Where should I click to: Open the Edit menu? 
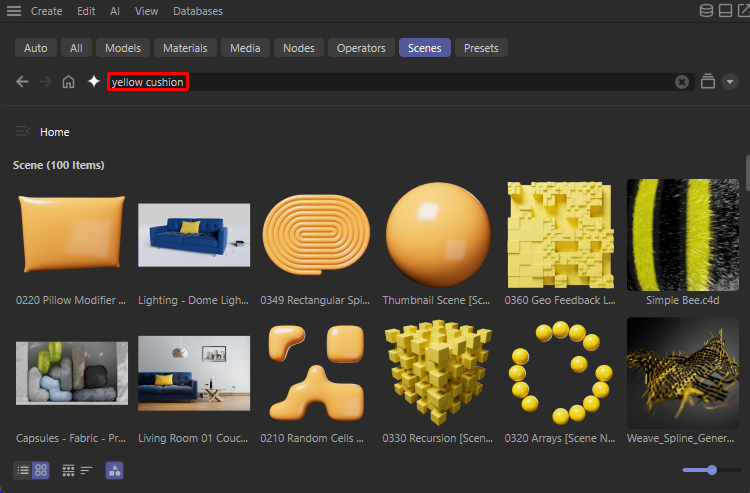tap(86, 11)
